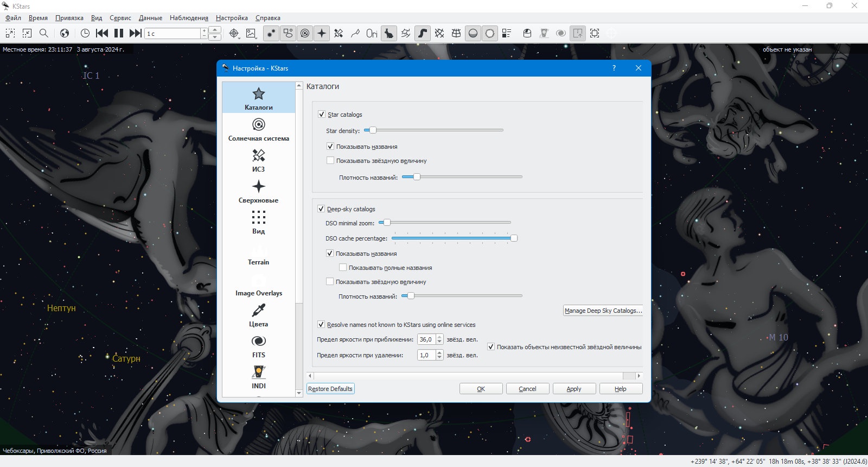This screenshot has height=467, width=868.
Task: Uncheck the Deep-sky catalogs checkbox
Action: (x=321, y=209)
